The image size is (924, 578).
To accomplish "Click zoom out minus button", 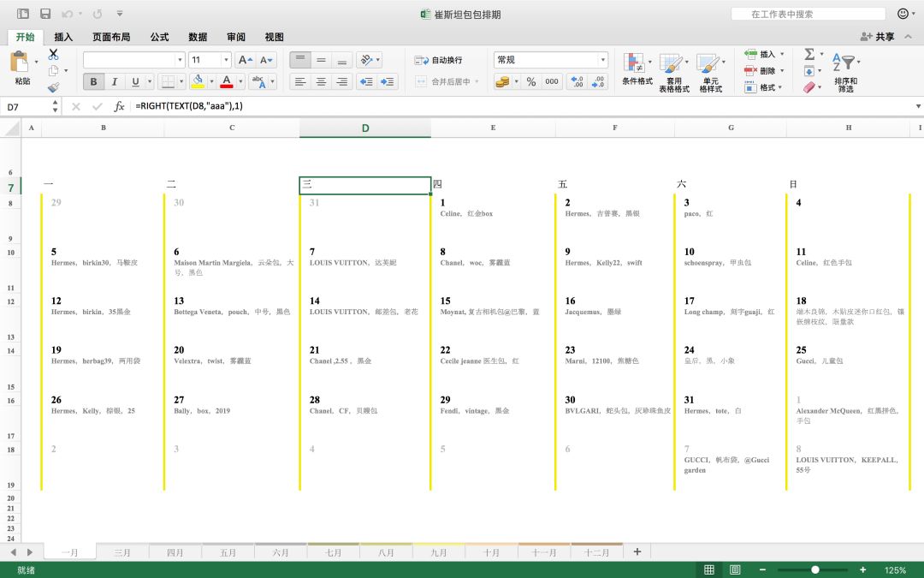I will coord(762,569).
